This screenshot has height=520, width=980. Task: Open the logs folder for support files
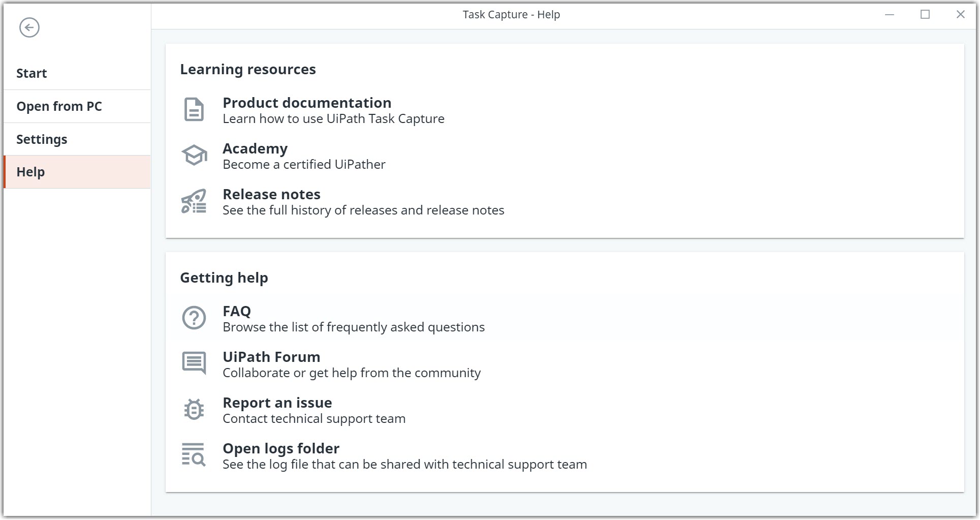click(280, 448)
